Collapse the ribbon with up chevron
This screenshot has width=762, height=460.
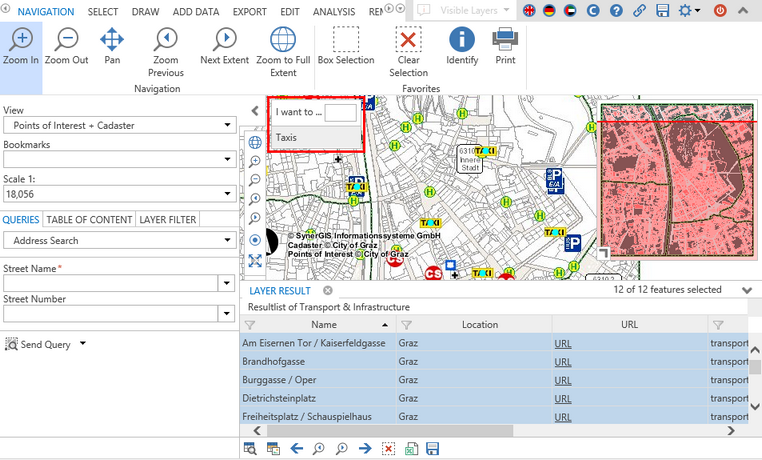743,10
